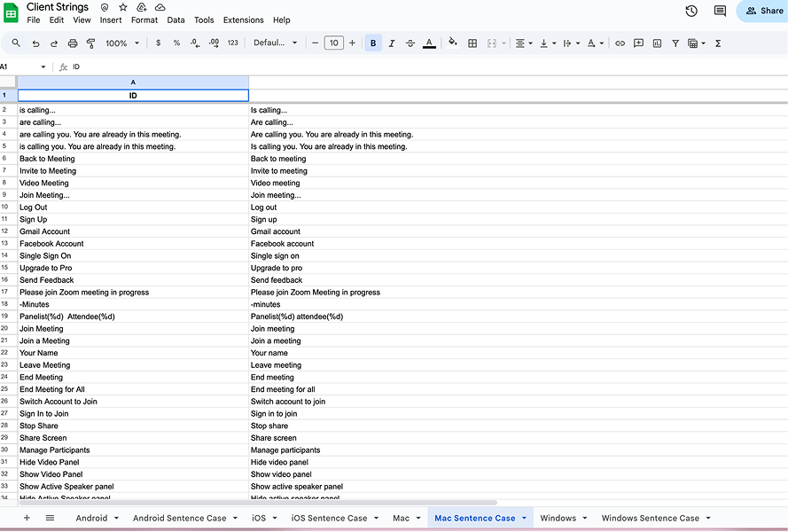Insert a comment
Screen dimensions: 788x532
coord(638,43)
